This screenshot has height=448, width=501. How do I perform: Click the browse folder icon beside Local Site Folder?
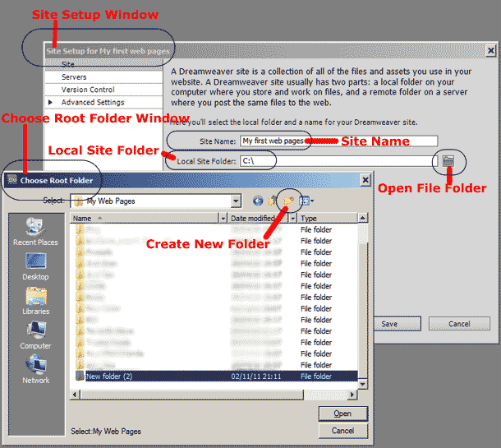448,161
